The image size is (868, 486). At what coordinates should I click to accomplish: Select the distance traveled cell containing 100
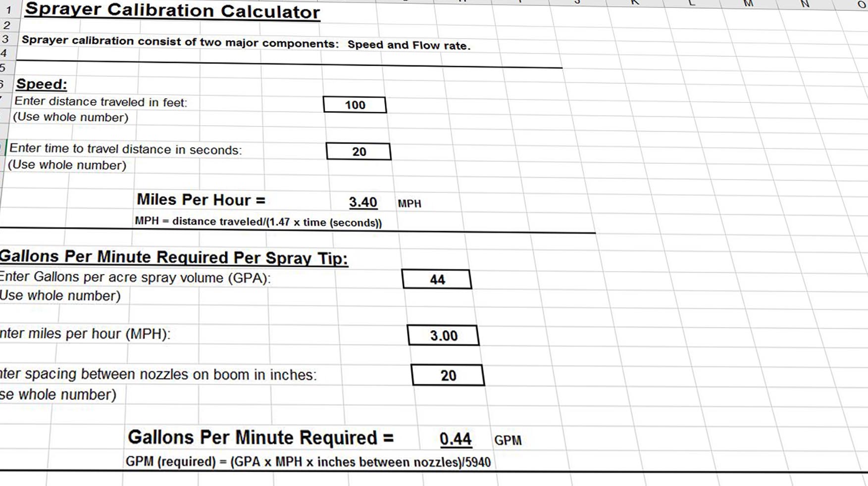click(355, 105)
